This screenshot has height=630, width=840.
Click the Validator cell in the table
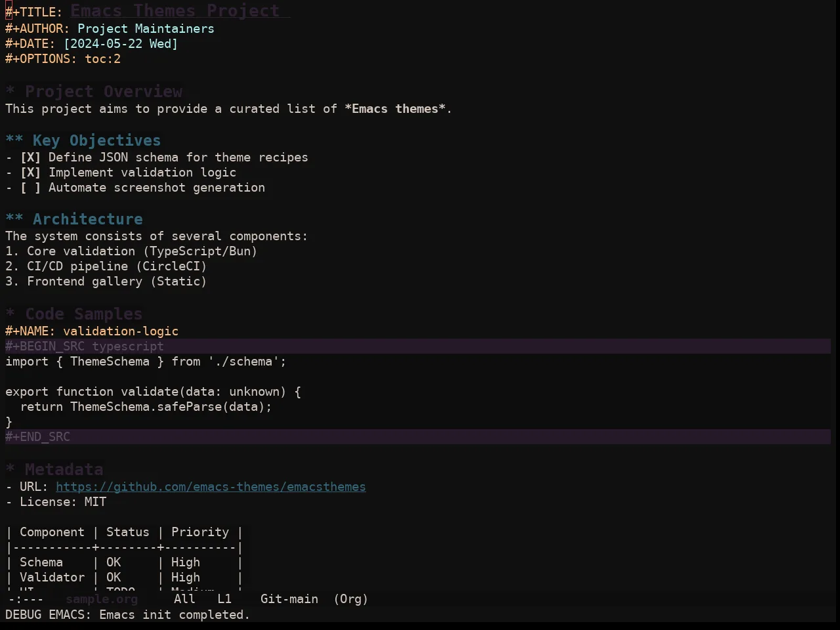pos(52,577)
